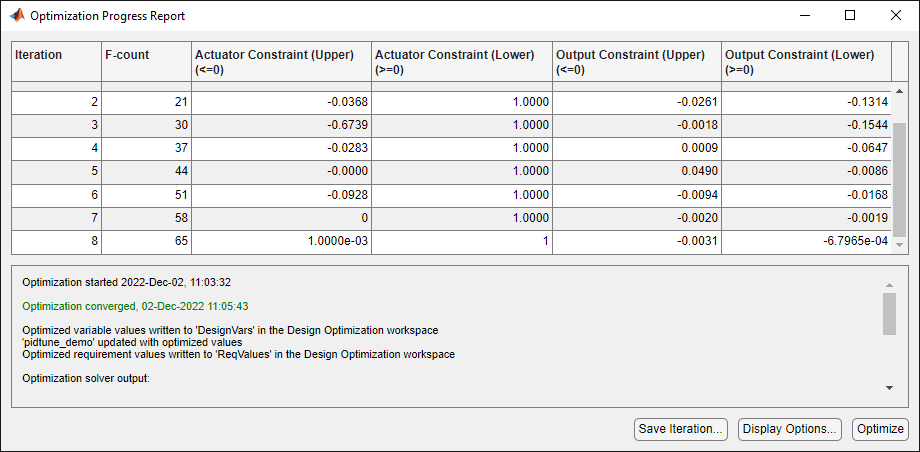Select cell with value -0.0283
Viewport: 920px width, 452px height.
click(x=282, y=149)
